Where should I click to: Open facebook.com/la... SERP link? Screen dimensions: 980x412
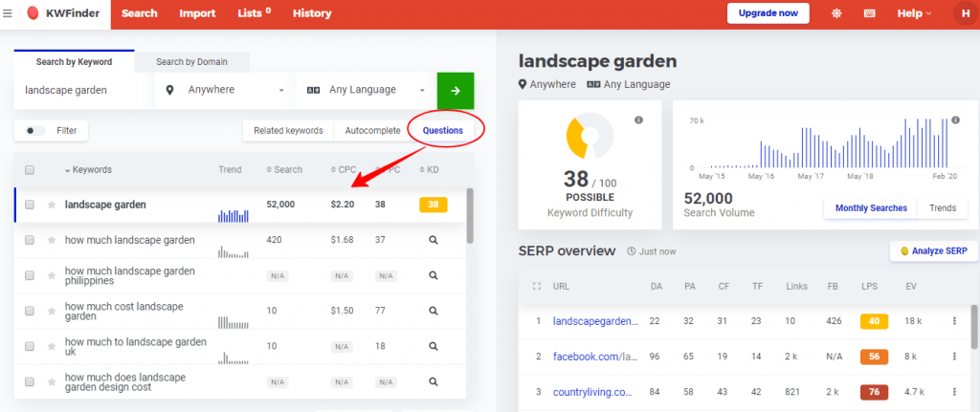[x=595, y=357]
